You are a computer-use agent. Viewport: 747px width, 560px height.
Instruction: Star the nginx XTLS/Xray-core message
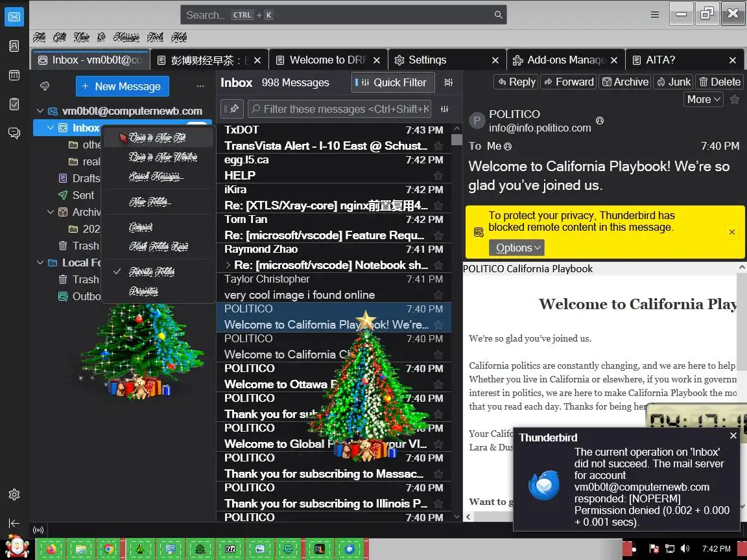point(438,205)
